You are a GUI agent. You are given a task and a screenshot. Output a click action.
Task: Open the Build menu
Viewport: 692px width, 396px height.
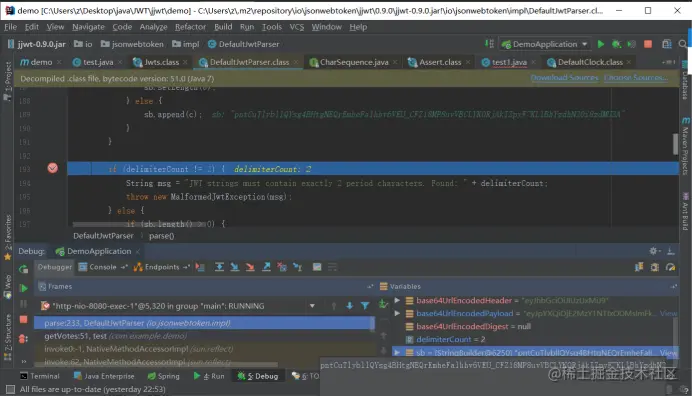(x=223, y=27)
